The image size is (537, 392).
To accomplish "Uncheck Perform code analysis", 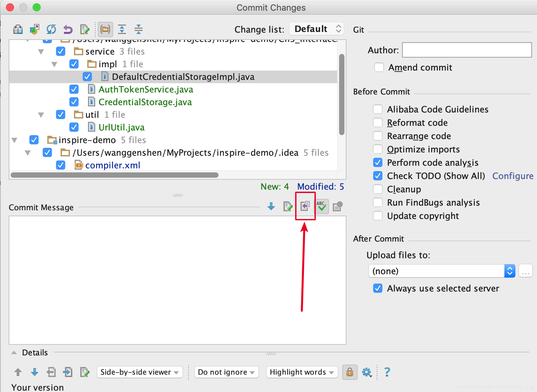I will click(378, 162).
